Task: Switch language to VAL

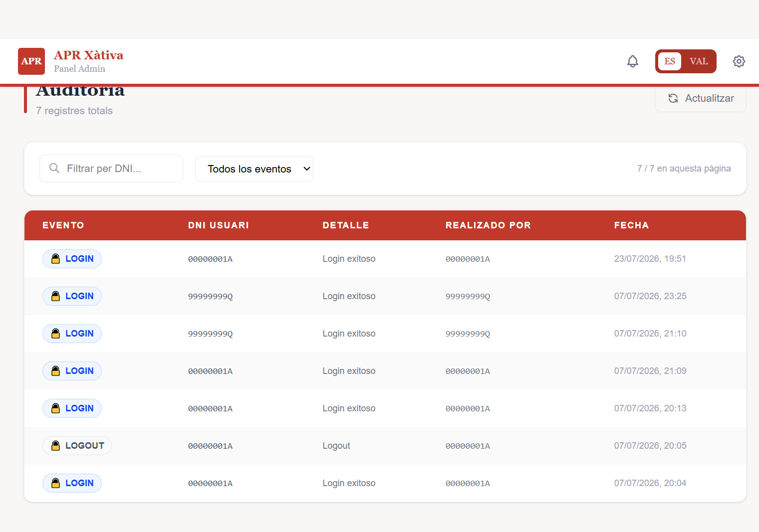Action: point(699,61)
